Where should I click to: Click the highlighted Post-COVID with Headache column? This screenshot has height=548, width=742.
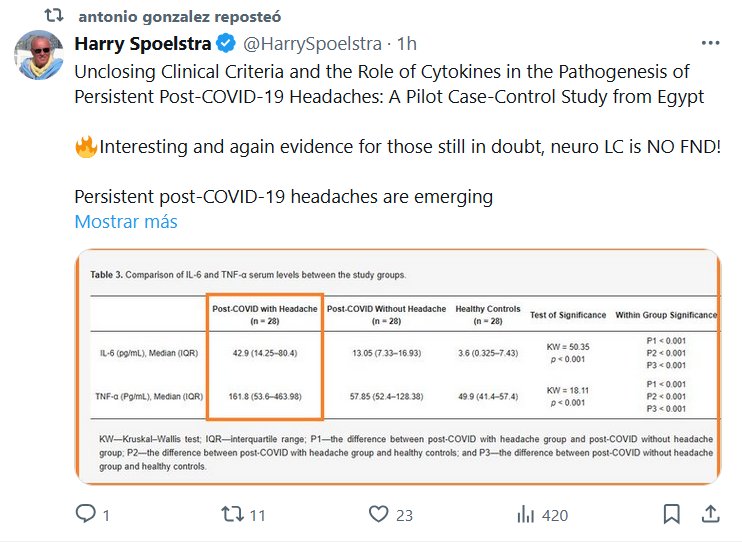pos(265,356)
